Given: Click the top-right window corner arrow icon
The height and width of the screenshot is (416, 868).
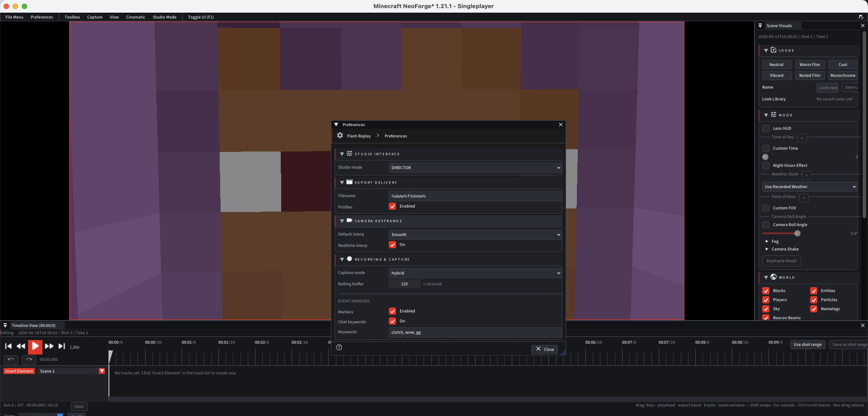Looking at the screenshot, I should click(861, 17).
